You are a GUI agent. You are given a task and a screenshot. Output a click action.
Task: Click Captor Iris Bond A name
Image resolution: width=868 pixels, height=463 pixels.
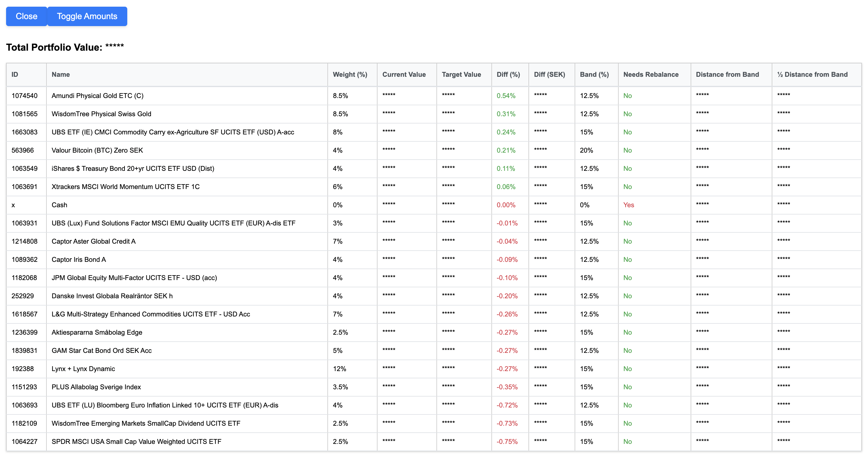click(79, 259)
